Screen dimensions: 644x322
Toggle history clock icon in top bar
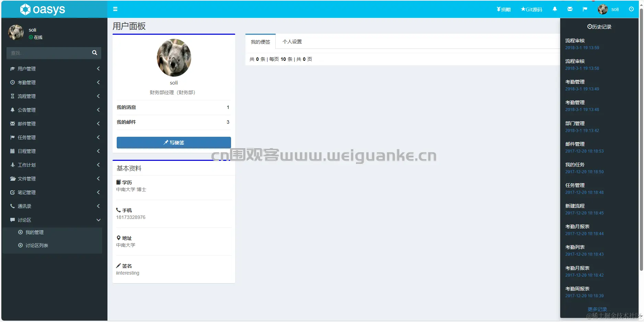click(x=631, y=9)
